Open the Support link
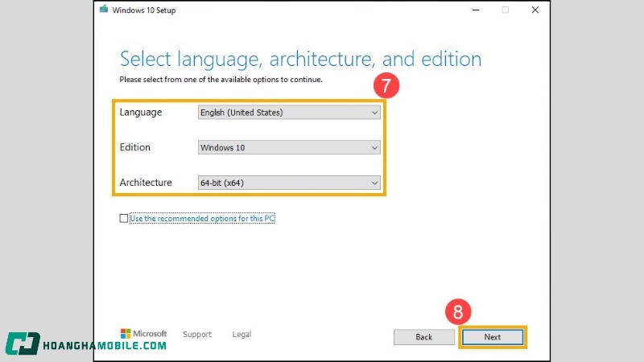 pyautogui.click(x=197, y=334)
